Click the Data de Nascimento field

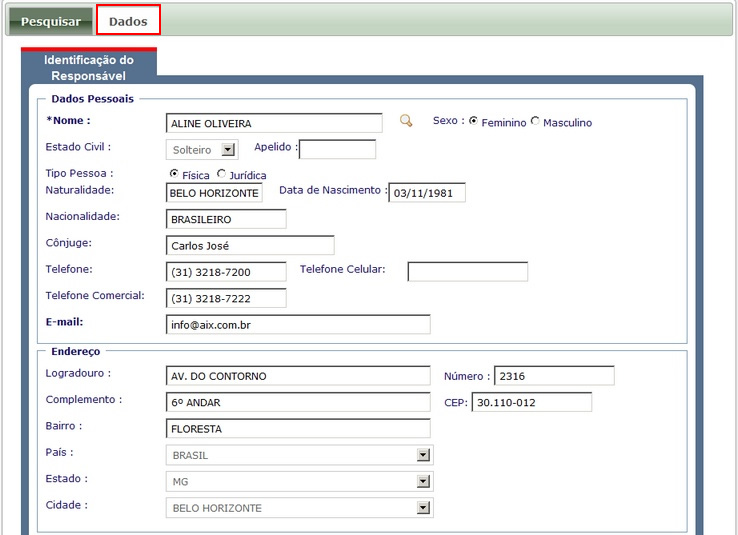pos(427,193)
